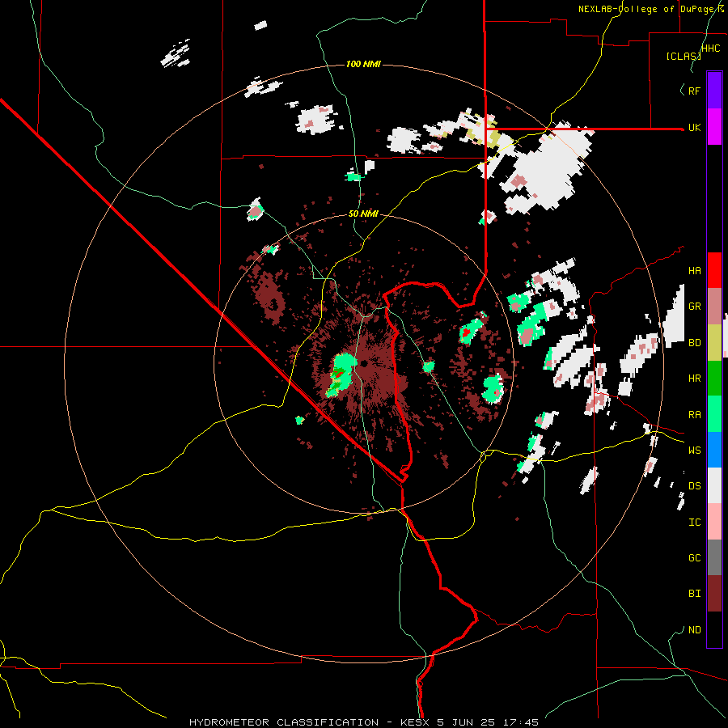728x728 pixels.
Task: Click the dark green HR heavy rain swatch
Action: tap(714, 379)
